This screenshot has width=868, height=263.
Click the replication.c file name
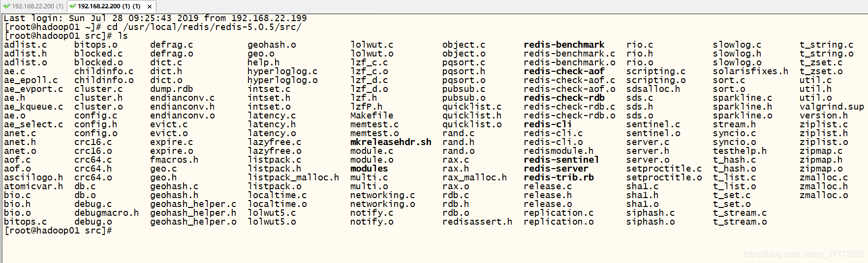(x=558, y=213)
